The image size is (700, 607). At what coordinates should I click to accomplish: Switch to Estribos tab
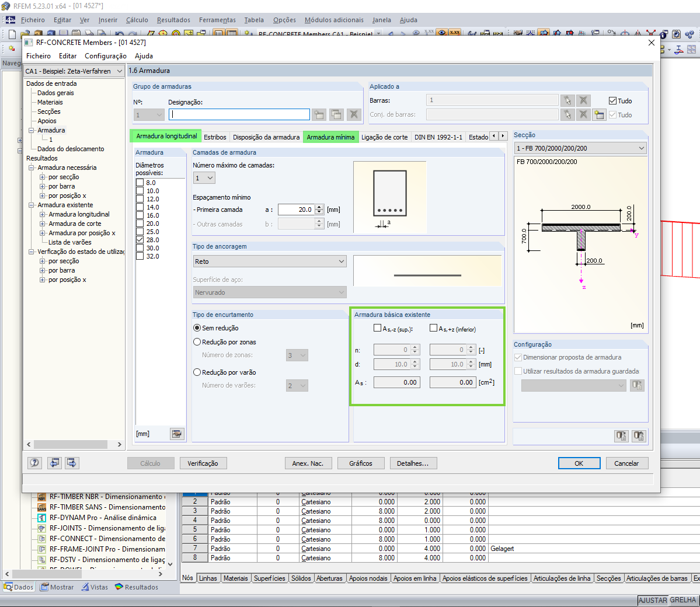tap(215, 137)
